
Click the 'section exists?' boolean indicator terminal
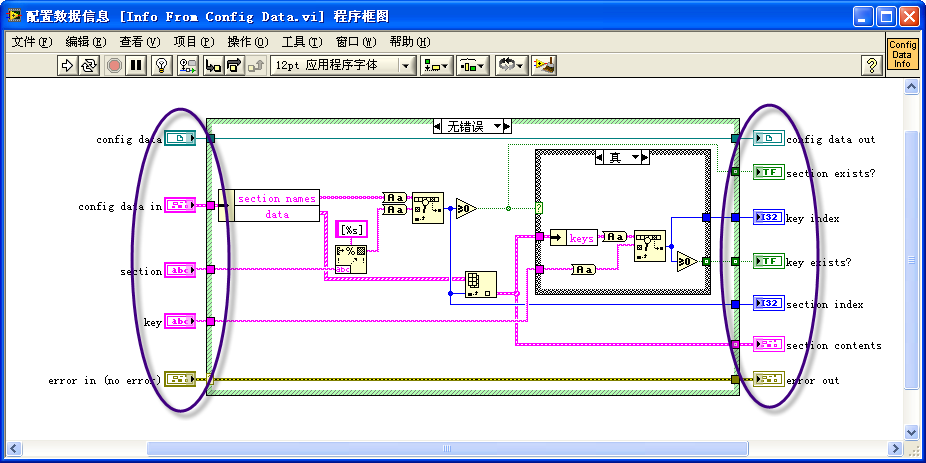[768, 173]
